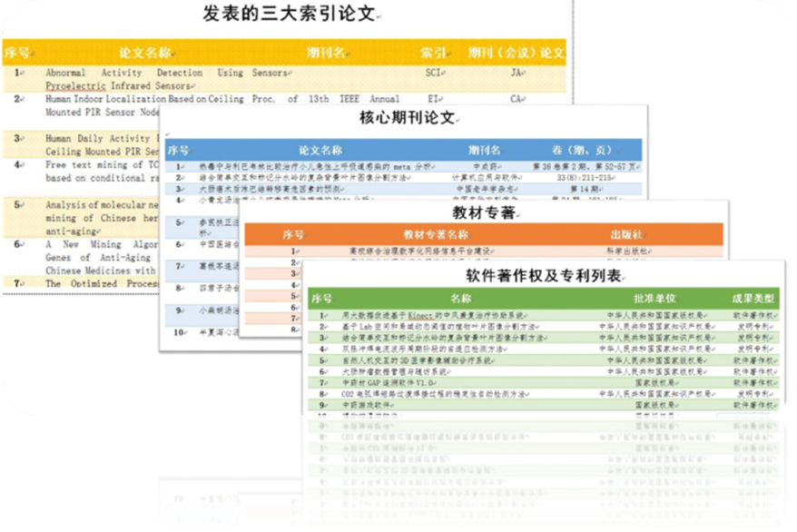Image resolution: width=797 pixels, height=532 pixels.
Task: Select '期刊名' header in the yellow table
Action: click(325, 53)
